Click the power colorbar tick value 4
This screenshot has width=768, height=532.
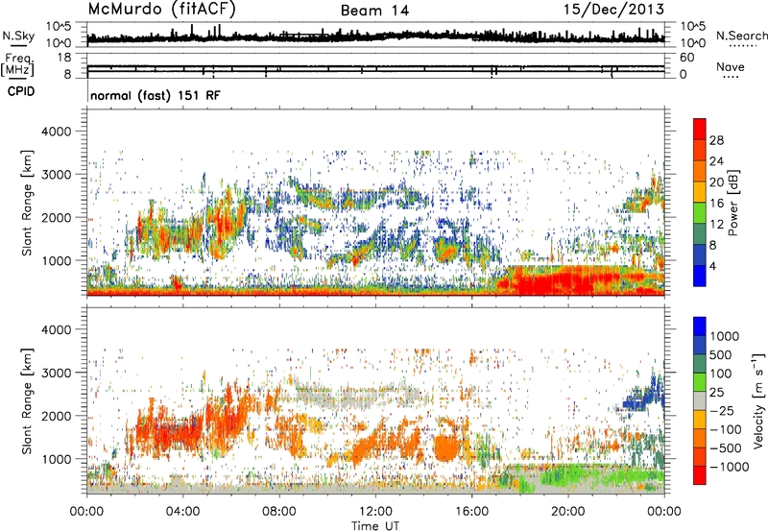pos(713,267)
